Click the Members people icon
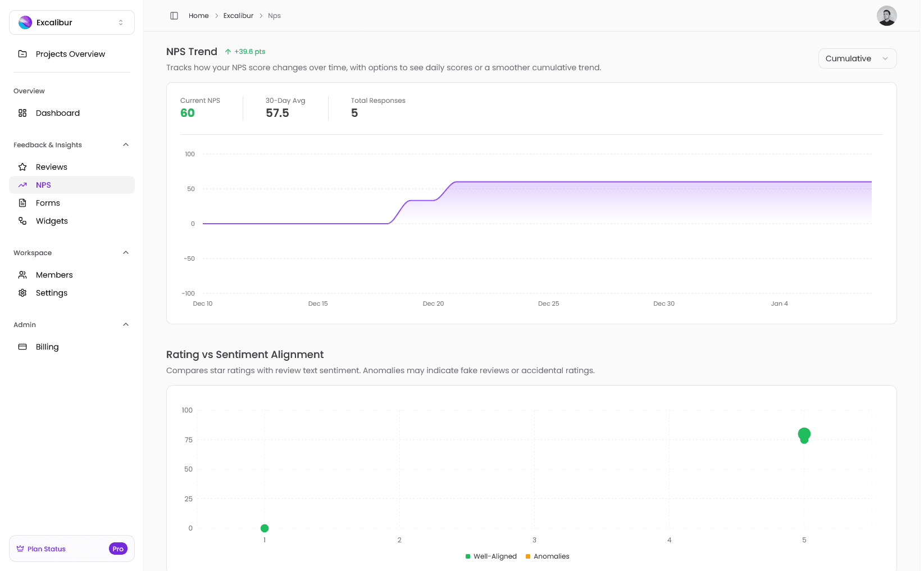924x571 pixels. click(22, 275)
